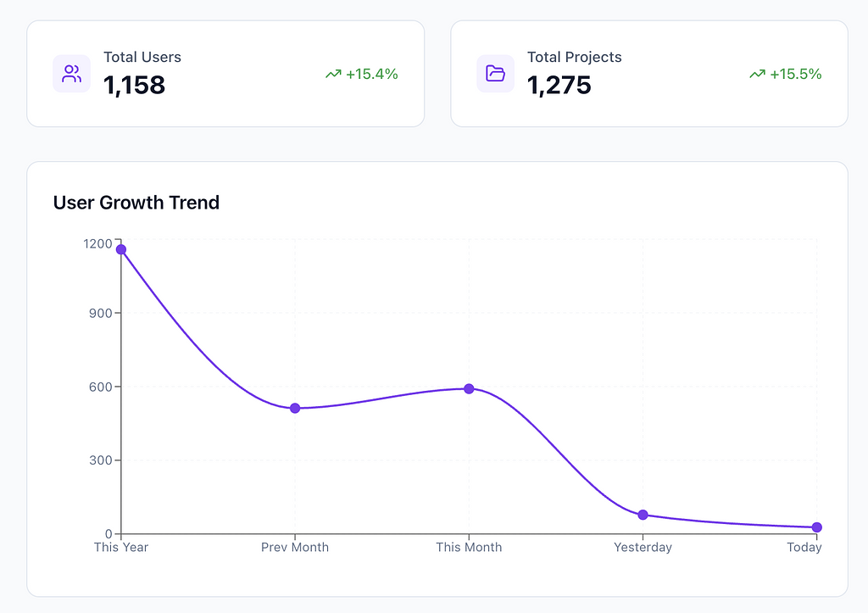Screen dimensions: 868x613
Task: Click the trending-up arrow beside +15.4%
Action: 333,75
